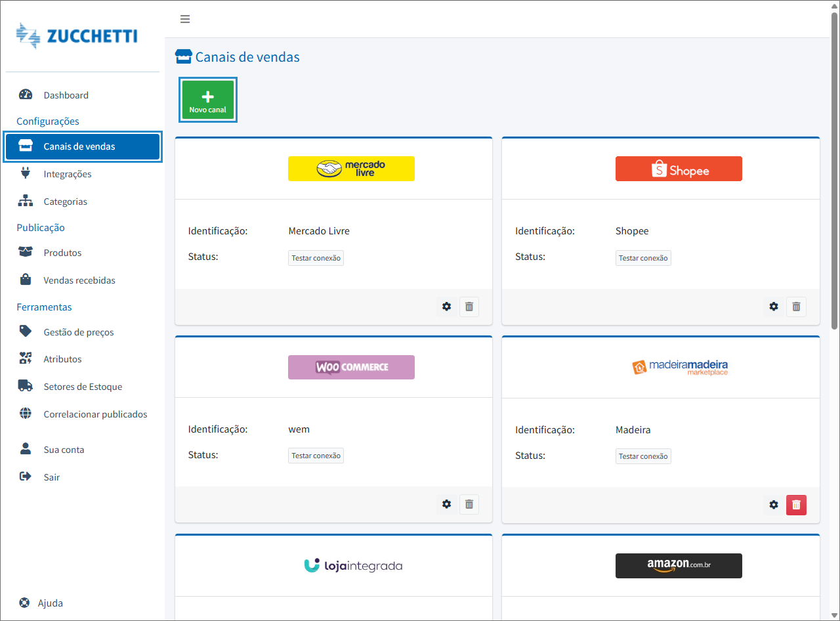Click the page vertical scrollbar
The width and height of the screenshot is (840, 621).
click(834, 171)
